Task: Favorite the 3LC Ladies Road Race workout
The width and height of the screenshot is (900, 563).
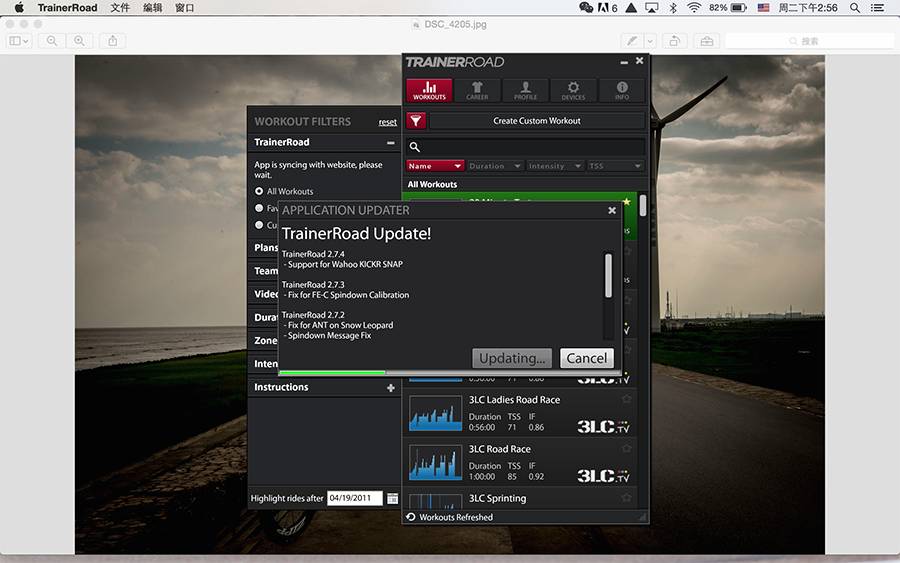Action: (x=626, y=399)
